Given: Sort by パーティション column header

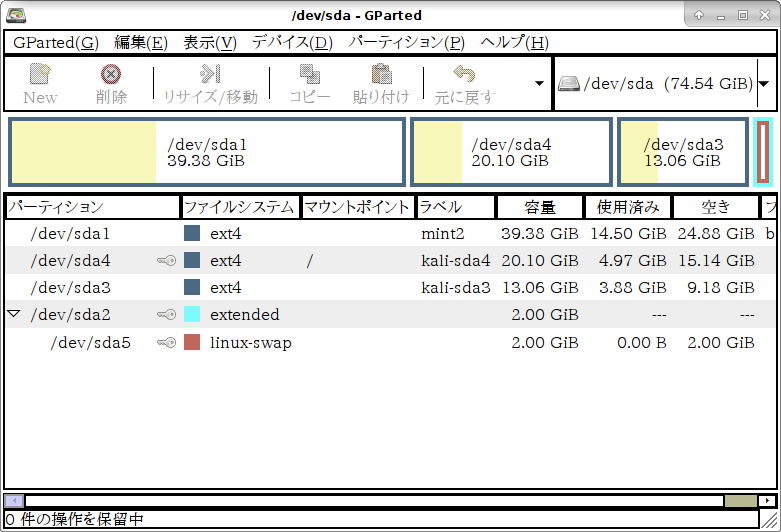Looking at the screenshot, I should coord(93,207).
